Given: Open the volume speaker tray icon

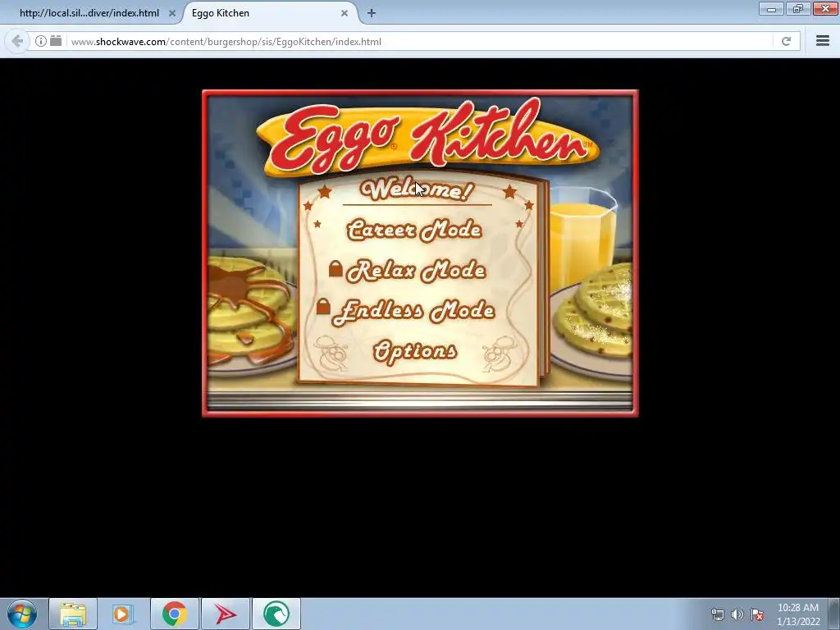Looking at the screenshot, I should tap(737, 614).
